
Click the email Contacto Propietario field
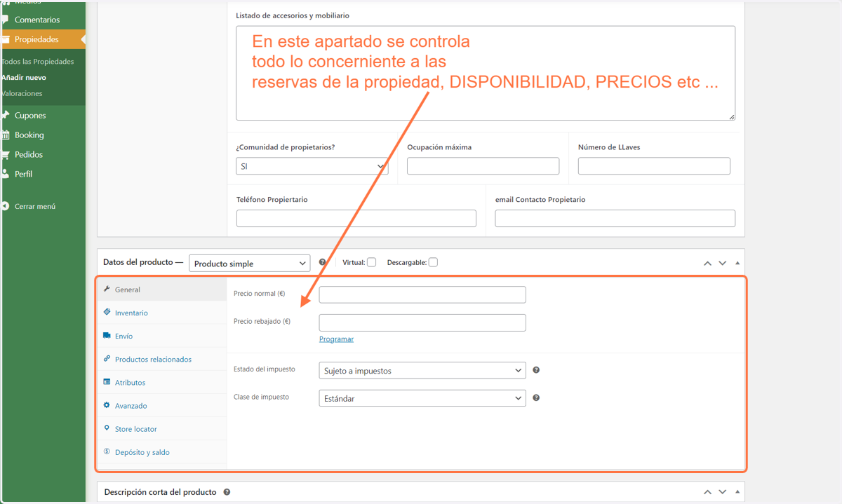(615, 218)
